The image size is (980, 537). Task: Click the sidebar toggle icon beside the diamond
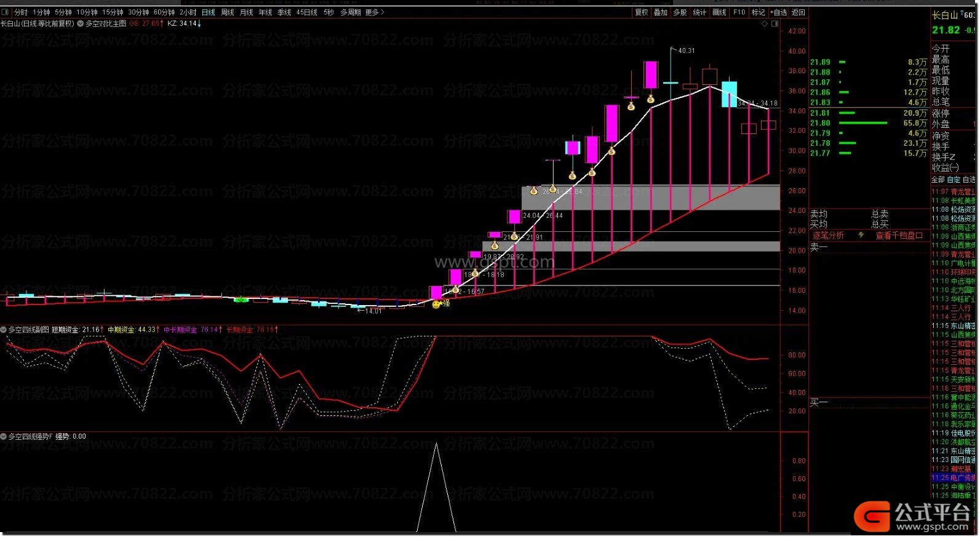(775, 24)
